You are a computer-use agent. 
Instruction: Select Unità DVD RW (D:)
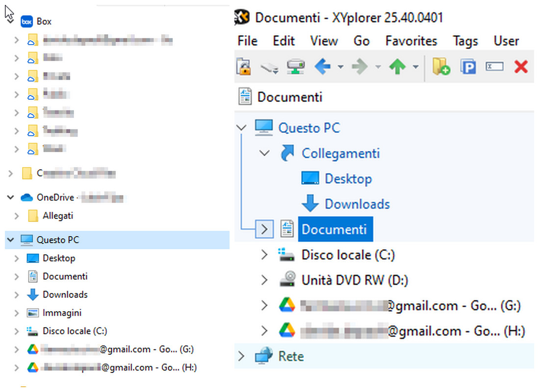(x=355, y=280)
